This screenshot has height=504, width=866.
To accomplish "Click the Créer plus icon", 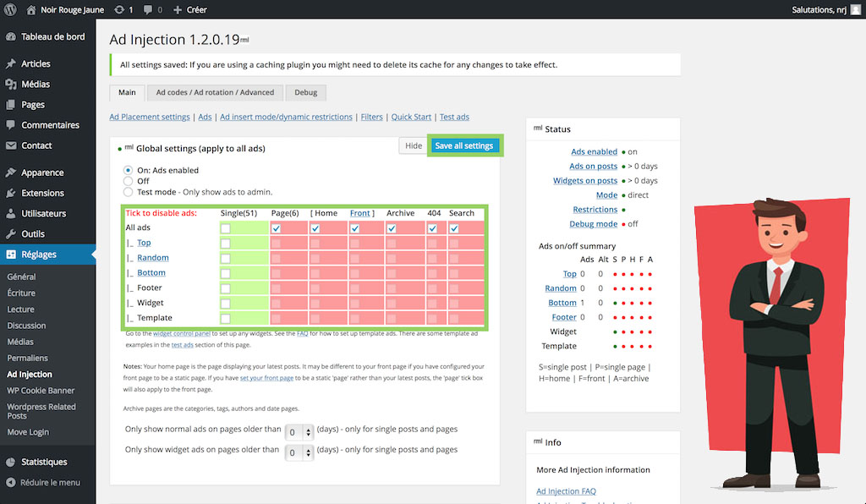I will pyautogui.click(x=178, y=10).
